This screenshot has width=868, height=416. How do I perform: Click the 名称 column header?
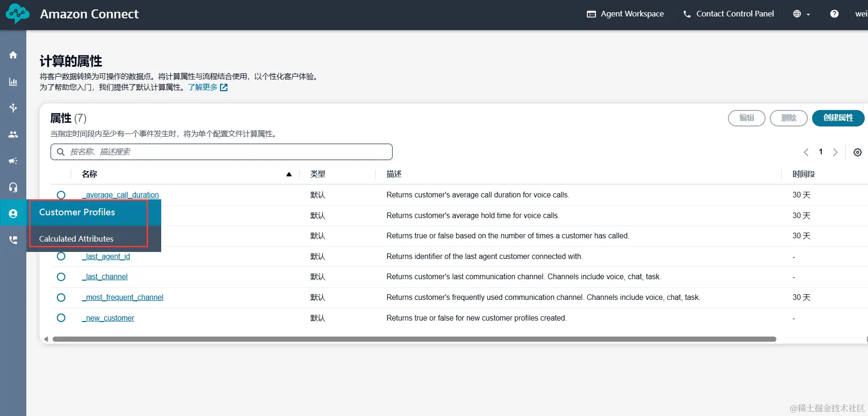click(89, 174)
